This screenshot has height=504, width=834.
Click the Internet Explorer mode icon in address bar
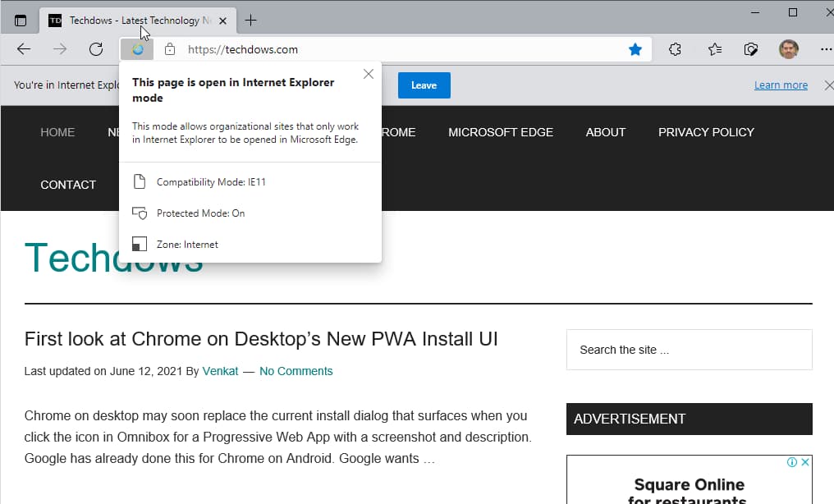(x=137, y=49)
